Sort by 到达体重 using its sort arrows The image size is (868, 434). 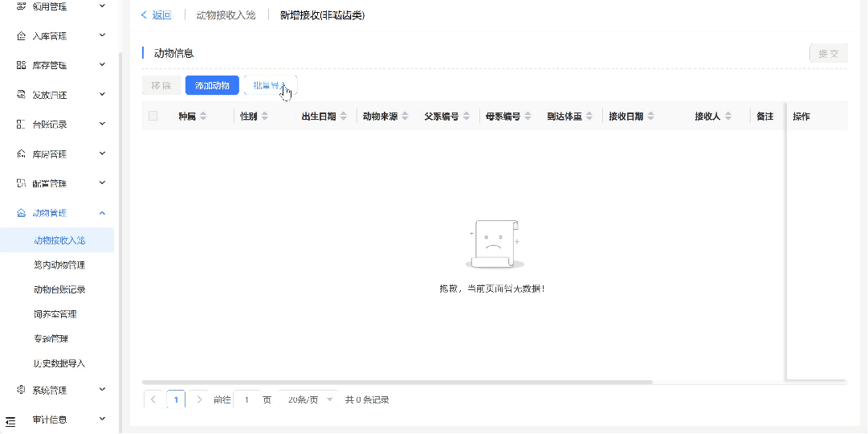tap(589, 117)
